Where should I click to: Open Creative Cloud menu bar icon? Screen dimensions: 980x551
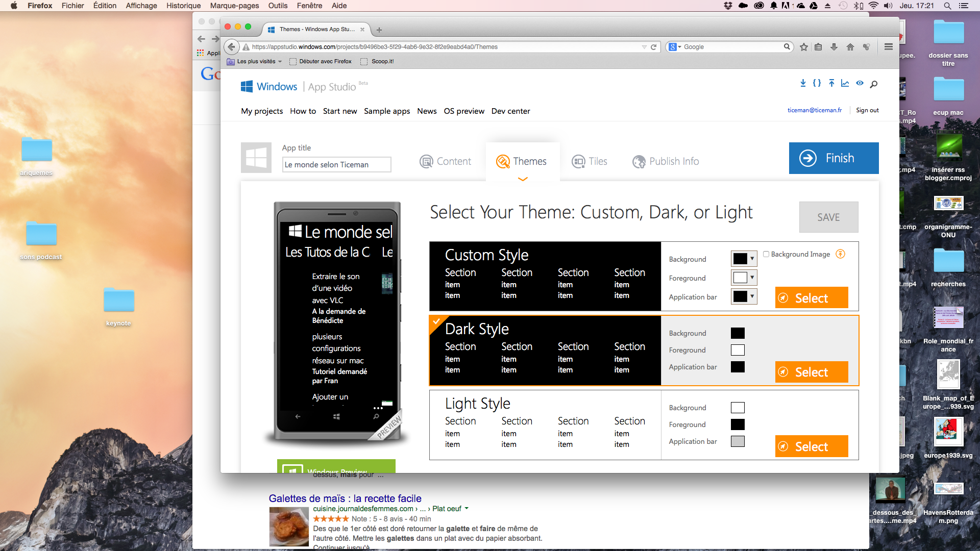click(759, 6)
